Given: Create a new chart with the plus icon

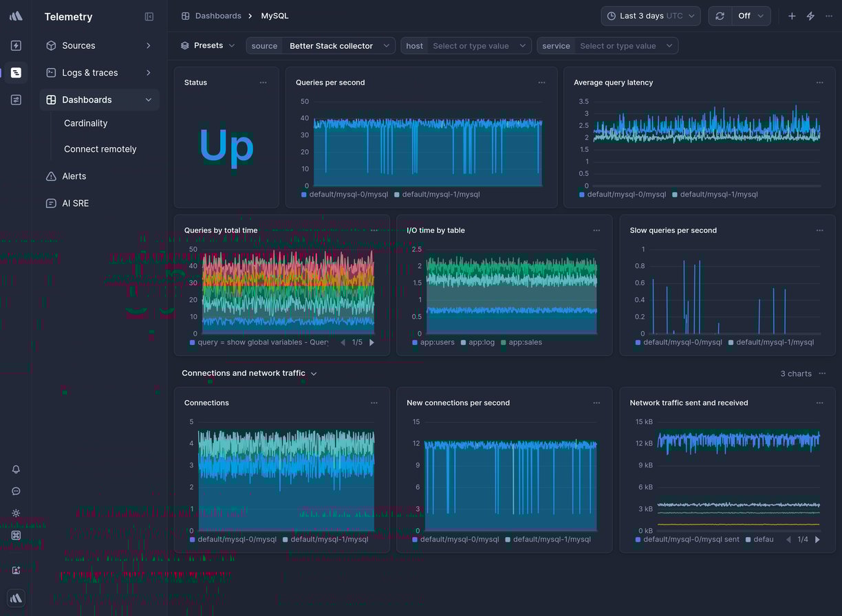Looking at the screenshot, I should click(x=791, y=15).
